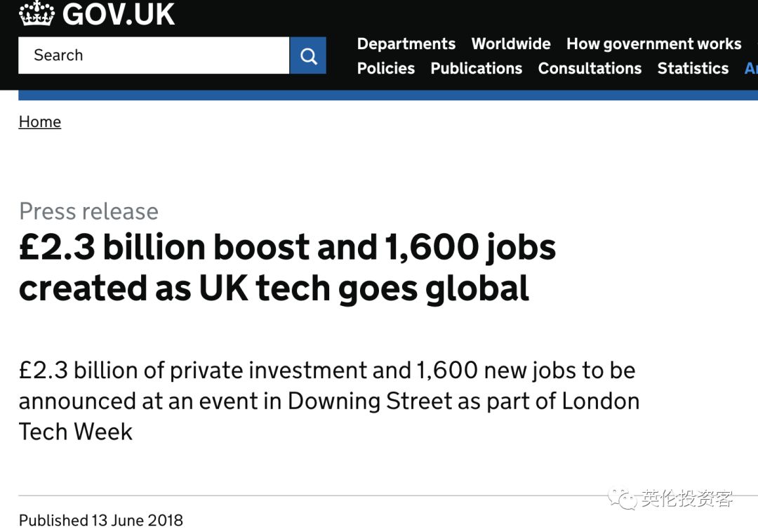Click the summary paragraph about Downing Street

329,401
